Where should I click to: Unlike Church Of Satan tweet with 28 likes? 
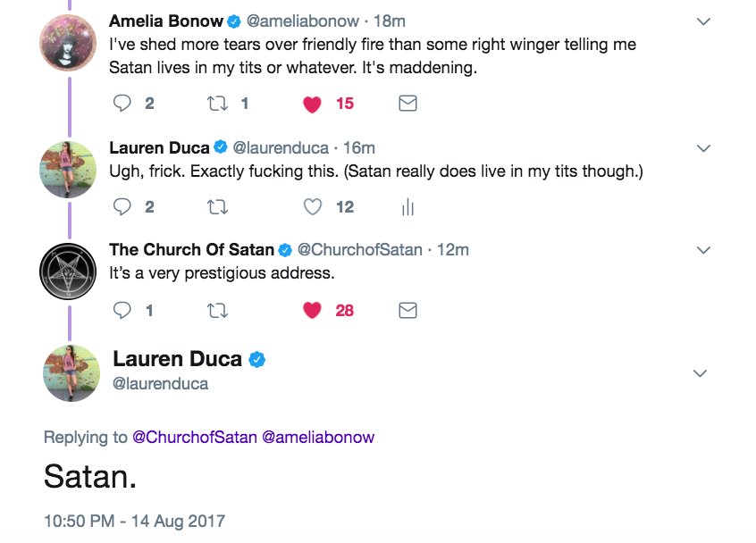pos(312,311)
